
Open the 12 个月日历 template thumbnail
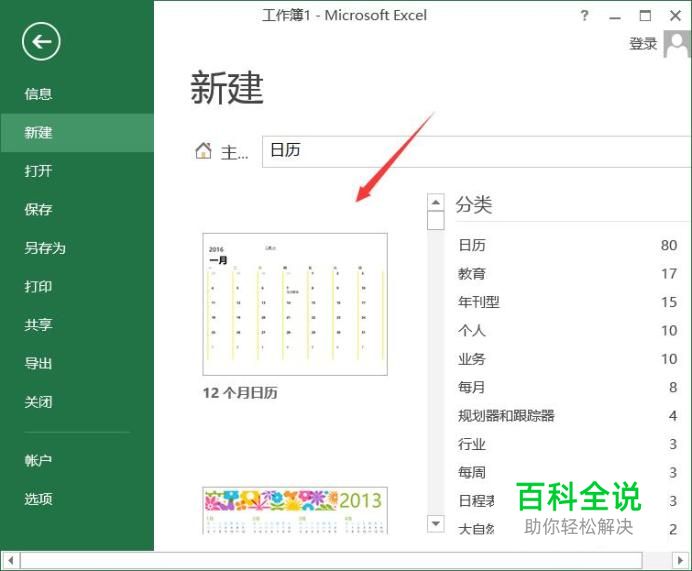point(295,304)
